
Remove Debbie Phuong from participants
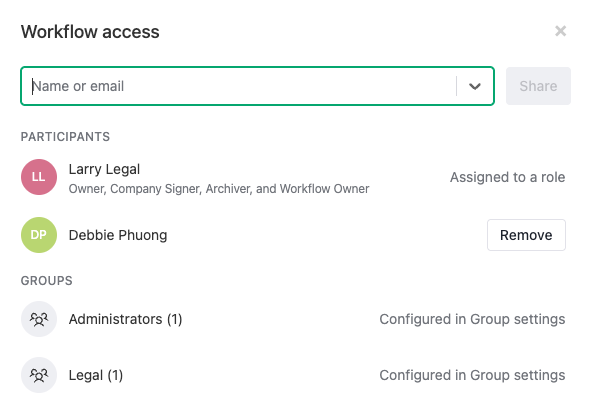pos(526,235)
